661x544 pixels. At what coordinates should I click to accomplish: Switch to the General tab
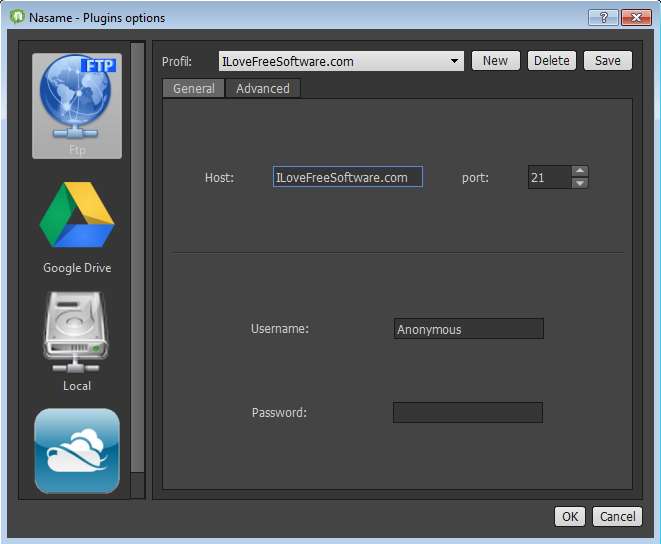[x=193, y=89]
